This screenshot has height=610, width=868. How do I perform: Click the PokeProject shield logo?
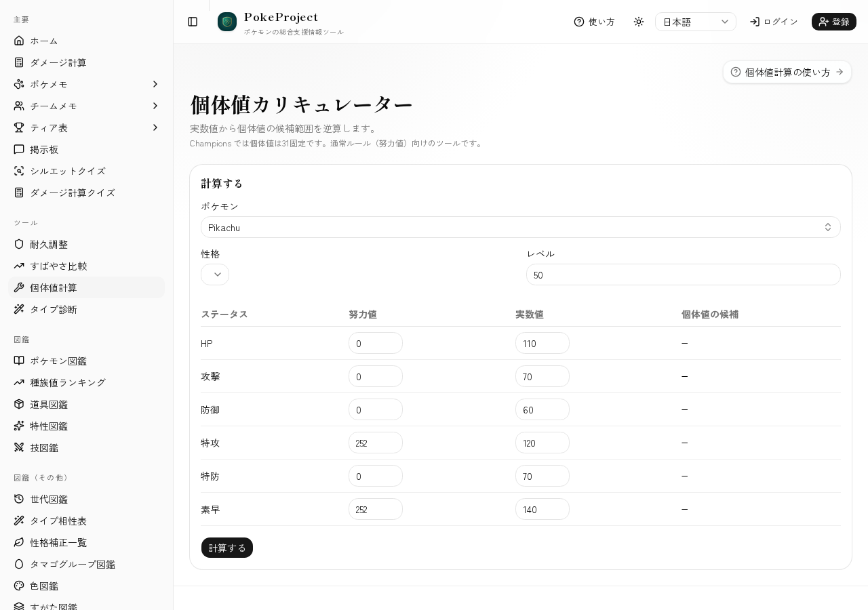pyautogui.click(x=227, y=22)
